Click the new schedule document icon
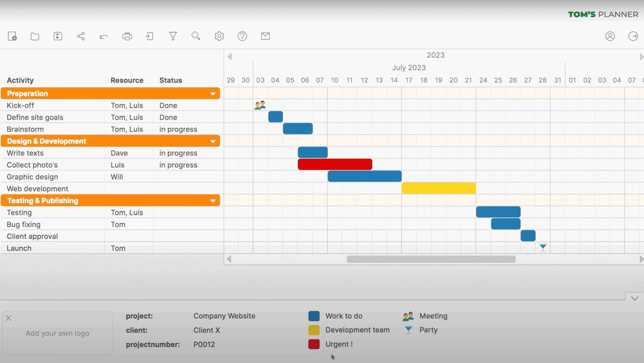This screenshot has height=363, width=644. tap(12, 36)
